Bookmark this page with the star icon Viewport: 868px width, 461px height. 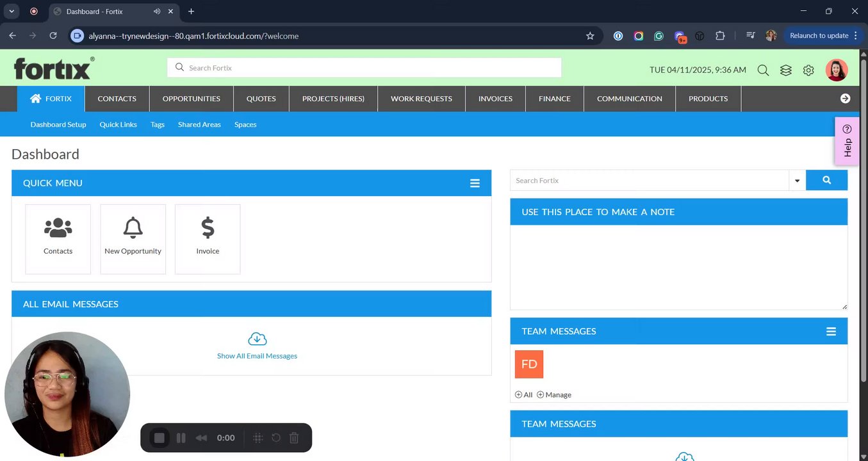(590, 36)
